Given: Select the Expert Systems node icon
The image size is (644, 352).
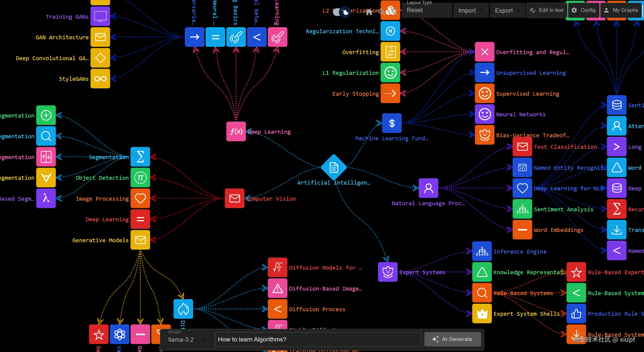Looking at the screenshot, I should pyautogui.click(x=388, y=272).
